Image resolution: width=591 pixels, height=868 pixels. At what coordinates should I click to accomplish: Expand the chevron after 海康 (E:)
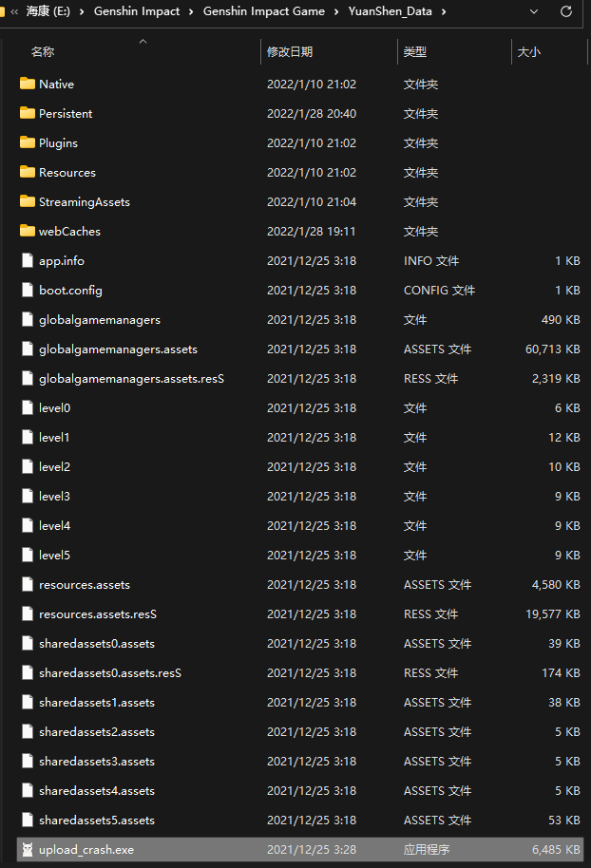pyautogui.click(x=82, y=11)
